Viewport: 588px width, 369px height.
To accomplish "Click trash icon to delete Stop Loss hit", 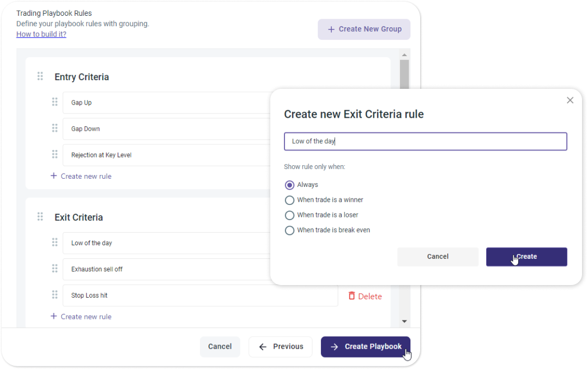I will pos(351,295).
